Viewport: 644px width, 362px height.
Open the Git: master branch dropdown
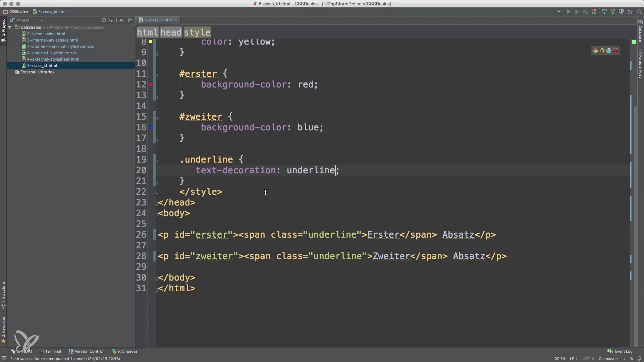click(x=612, y=359)
